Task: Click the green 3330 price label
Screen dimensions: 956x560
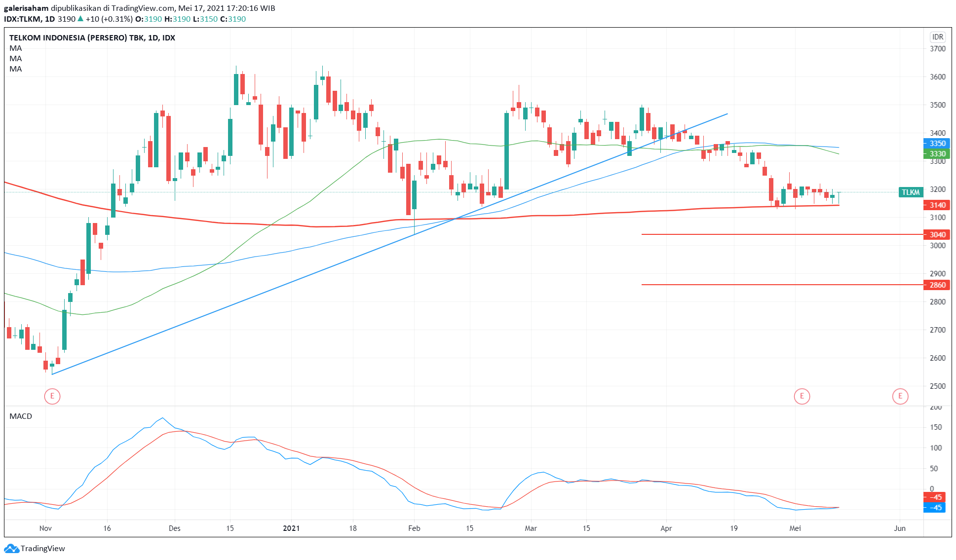Action: coord(937,154)
